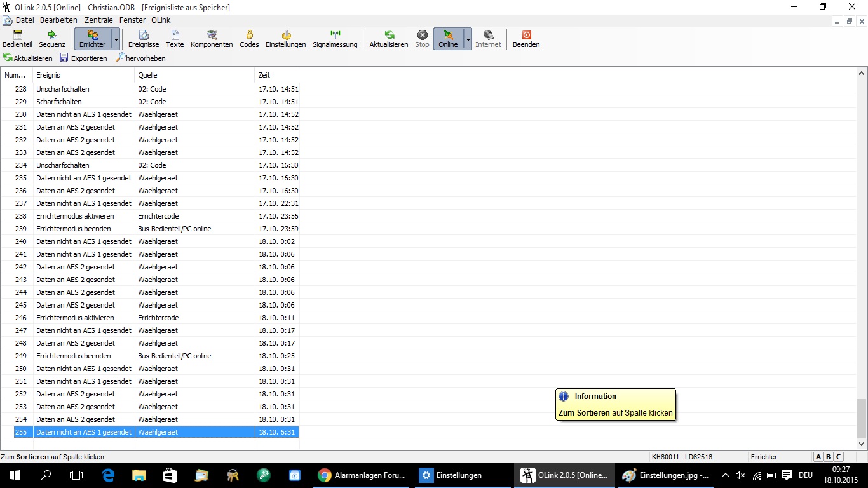Toggle the Online connection button
Image resolution: width=868 pixels, height=488 pixels.
coord(448,39)
